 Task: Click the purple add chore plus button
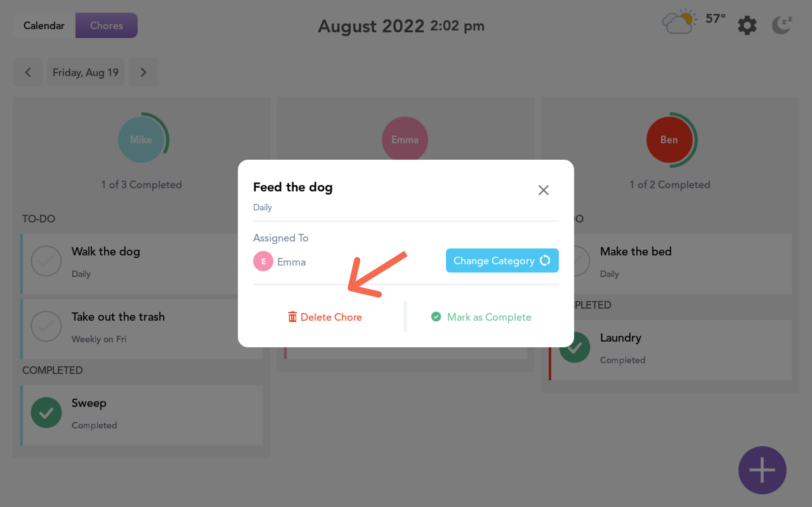(x=762, y=470)
